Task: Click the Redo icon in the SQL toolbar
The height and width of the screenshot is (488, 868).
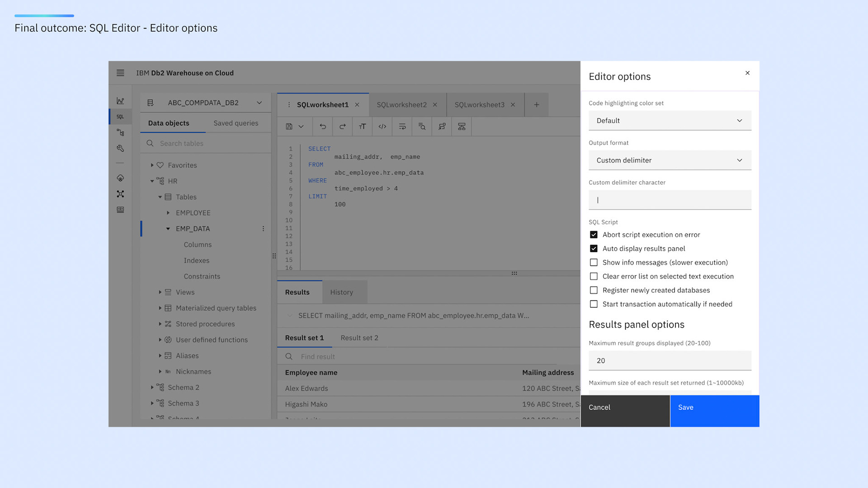Action: pos(342,127)
